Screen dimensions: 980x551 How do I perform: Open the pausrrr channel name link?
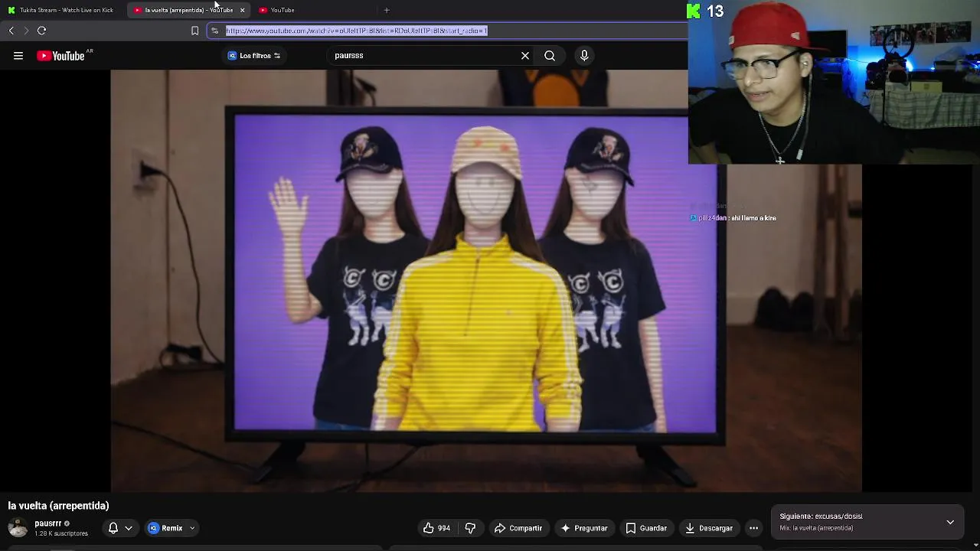[x=47, y=523]
